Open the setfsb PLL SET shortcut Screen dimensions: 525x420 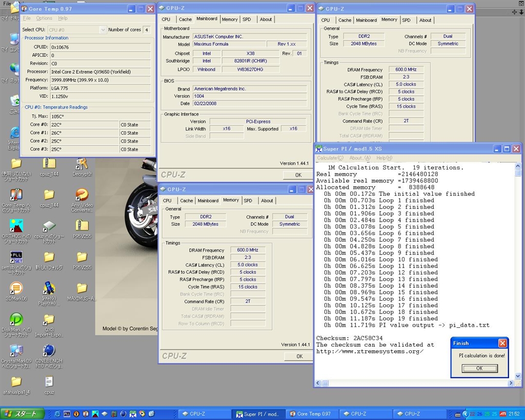click(x=16, y=257)
